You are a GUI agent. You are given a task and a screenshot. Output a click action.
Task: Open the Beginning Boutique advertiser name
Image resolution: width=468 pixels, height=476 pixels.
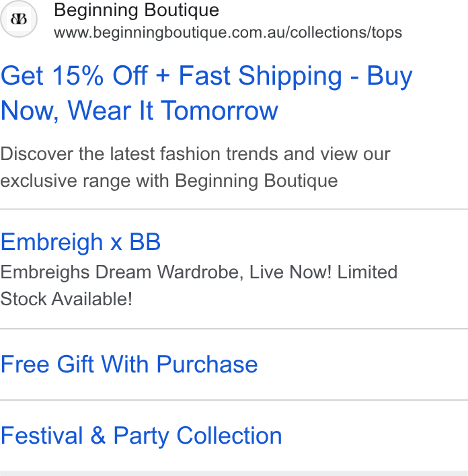coord(136,10)
